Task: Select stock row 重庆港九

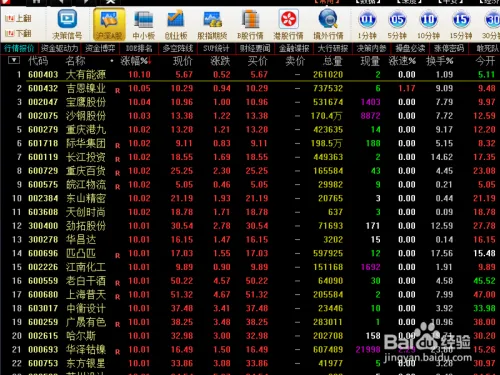Action: (x=250, y=129)
